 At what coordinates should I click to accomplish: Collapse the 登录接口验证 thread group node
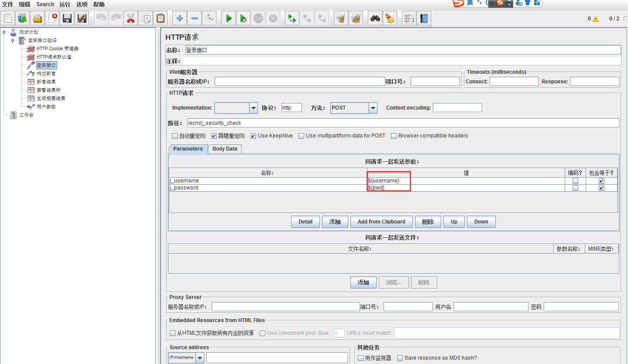[13, 40]
